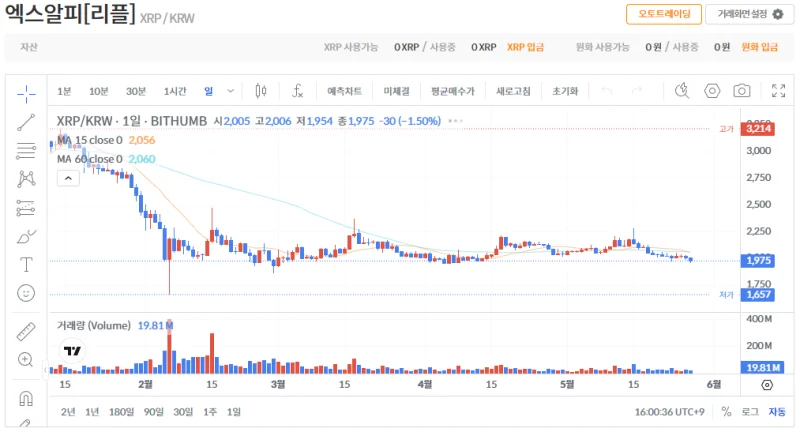Select the Text annotation tool
This screenshot has width=800, height=432.
(26, 265)
